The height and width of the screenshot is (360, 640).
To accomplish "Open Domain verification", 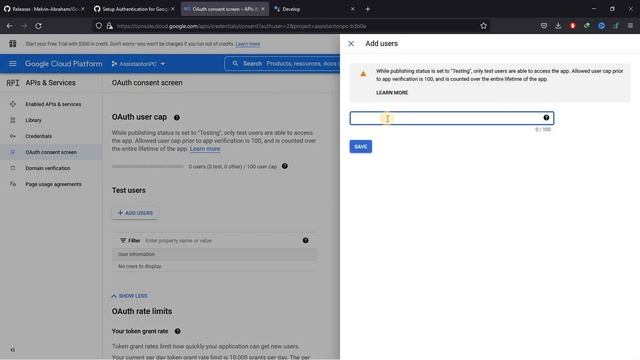I will 48,168.
